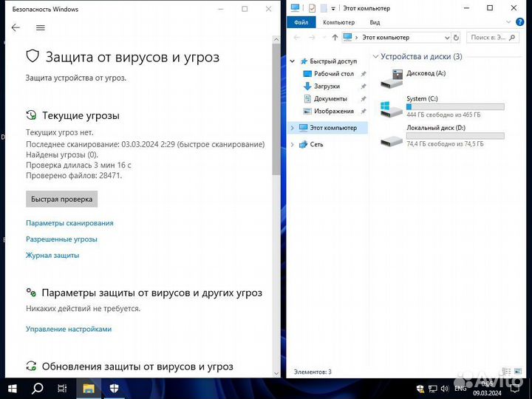Open quick access toolbar customize dropdown

pyautogui.click(x=333, y=8)
